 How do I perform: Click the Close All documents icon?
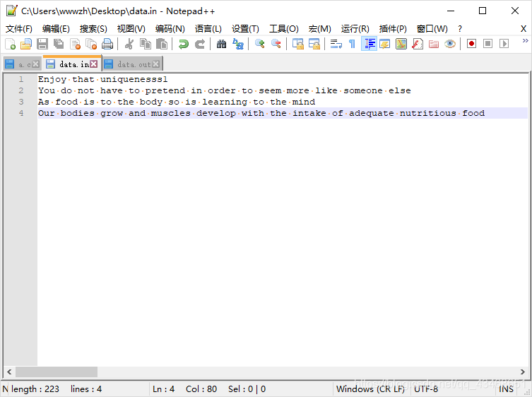[91, 44]
